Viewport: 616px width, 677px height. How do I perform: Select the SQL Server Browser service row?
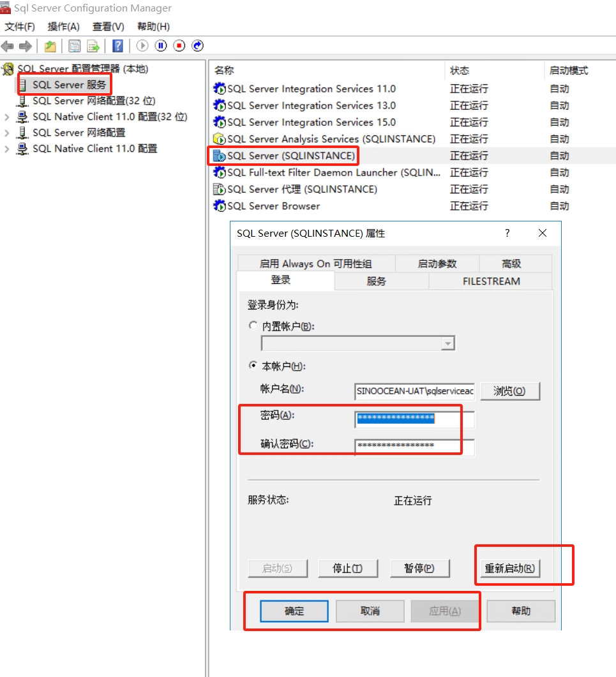pos(273,206)
